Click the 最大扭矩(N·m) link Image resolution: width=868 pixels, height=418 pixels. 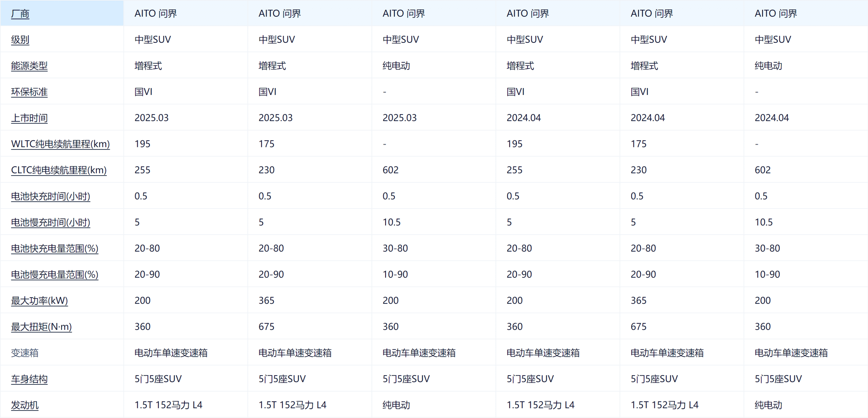41,327
